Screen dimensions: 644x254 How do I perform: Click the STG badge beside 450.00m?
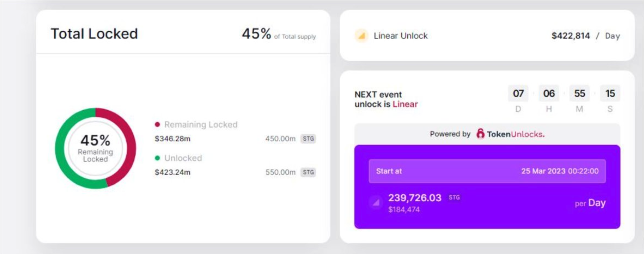coord(308,139)
